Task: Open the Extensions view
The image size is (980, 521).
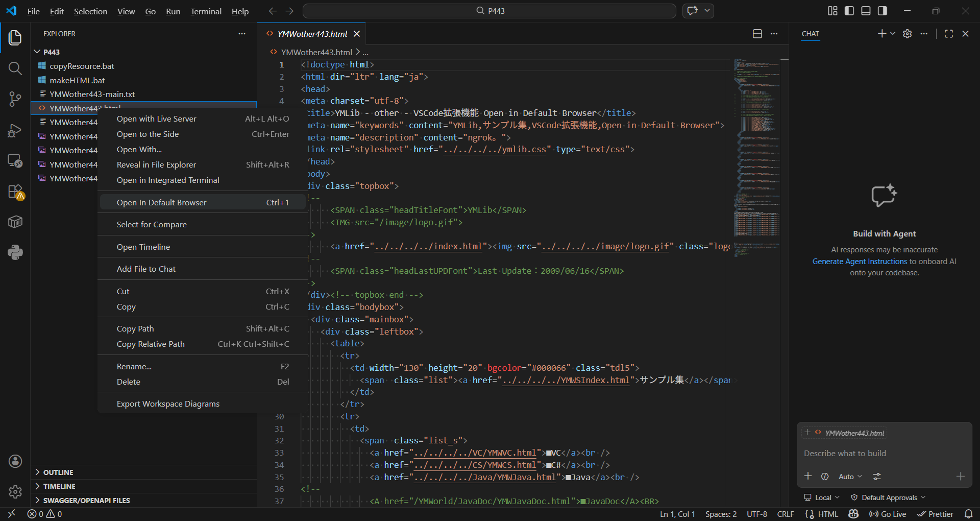Action: (x=15, y=192)
